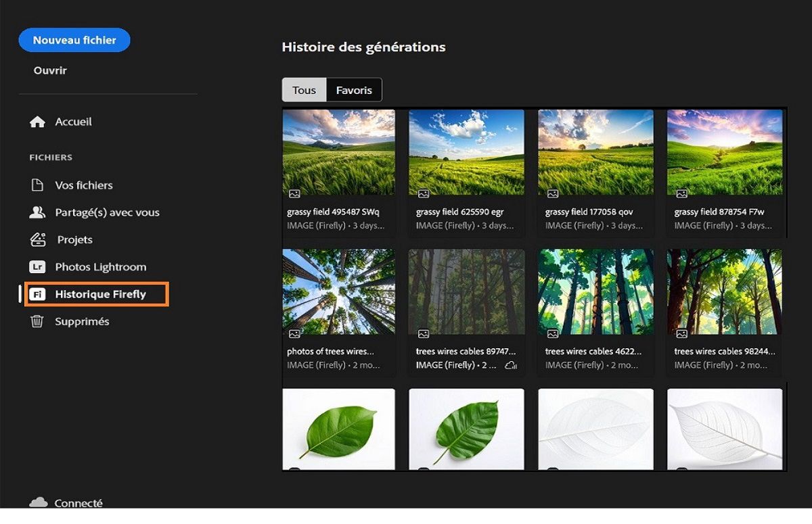Click image icon on grassy field 625590 egr
812x524 pixels.
click(x=424, y=193)
